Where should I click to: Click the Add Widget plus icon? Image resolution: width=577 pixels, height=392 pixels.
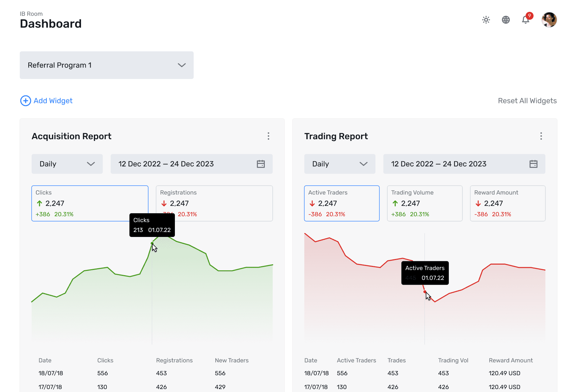[26, 101]
